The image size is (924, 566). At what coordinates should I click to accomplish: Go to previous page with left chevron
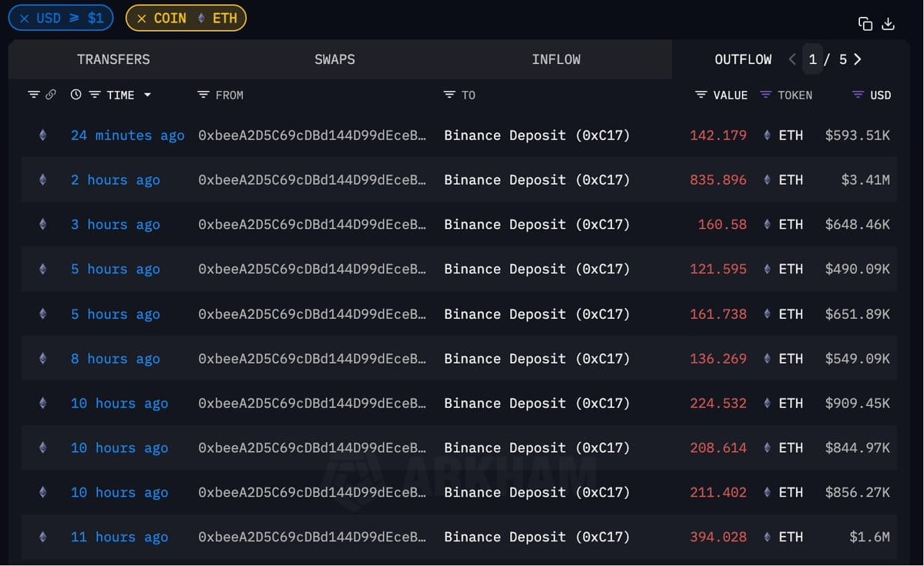[792, 59]
